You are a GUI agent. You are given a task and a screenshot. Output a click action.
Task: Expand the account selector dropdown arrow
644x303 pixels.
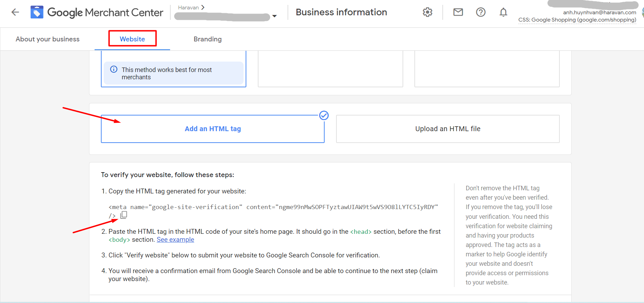tap(275, 16)
